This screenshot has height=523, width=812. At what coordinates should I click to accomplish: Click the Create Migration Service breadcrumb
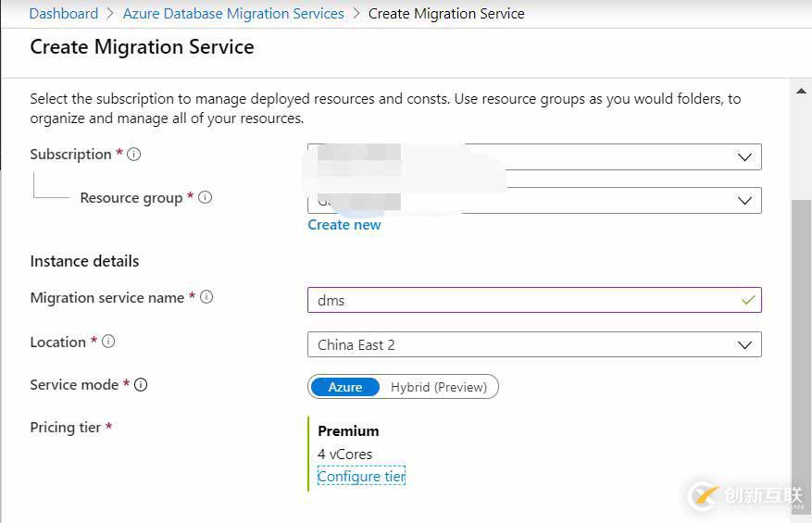pos(446,14)
